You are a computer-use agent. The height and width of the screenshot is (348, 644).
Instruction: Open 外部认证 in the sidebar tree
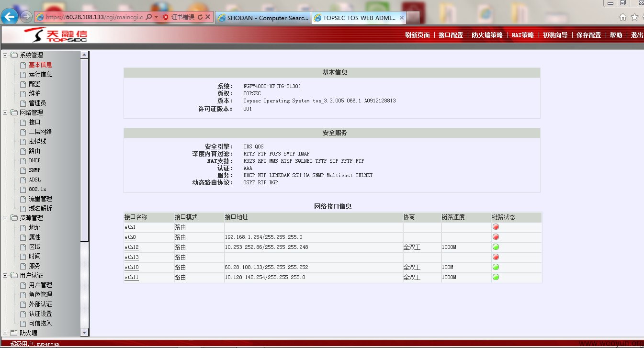pyautogui.click(x=40, y=304)
